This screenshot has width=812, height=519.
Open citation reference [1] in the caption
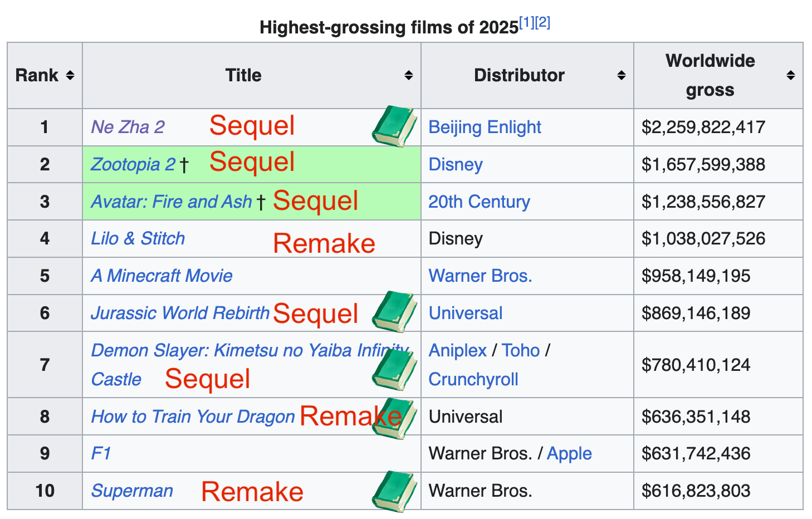click(526, 23)
